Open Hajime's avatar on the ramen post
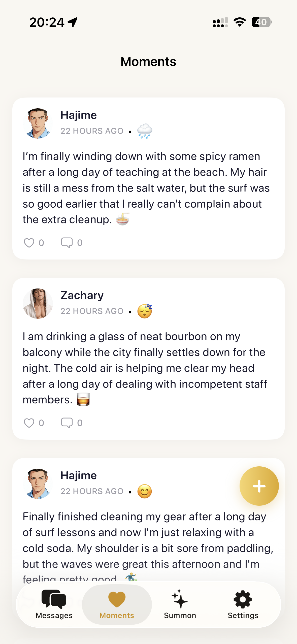The image size is (297, 644). pyautogui.click(x=38, y=123)
